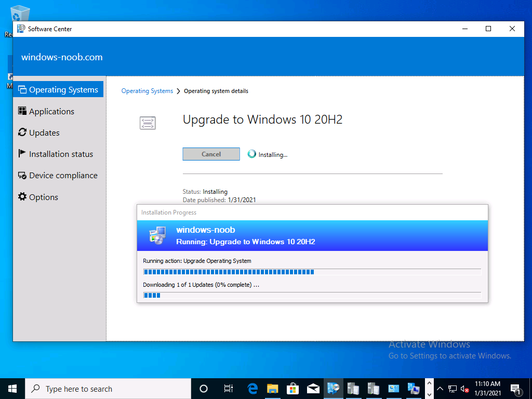Open the Action Center notifications icon

pyautogui.click(x=516, y=389)
